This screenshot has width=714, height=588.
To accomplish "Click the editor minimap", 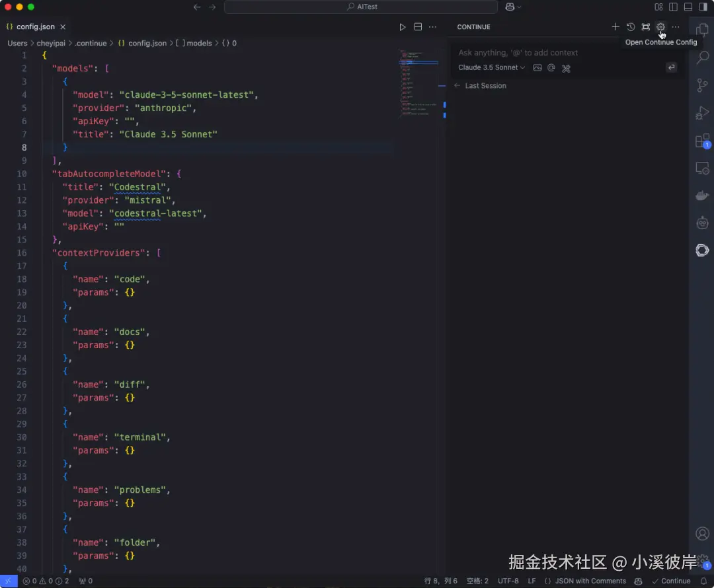I will [x=418, y=83].
